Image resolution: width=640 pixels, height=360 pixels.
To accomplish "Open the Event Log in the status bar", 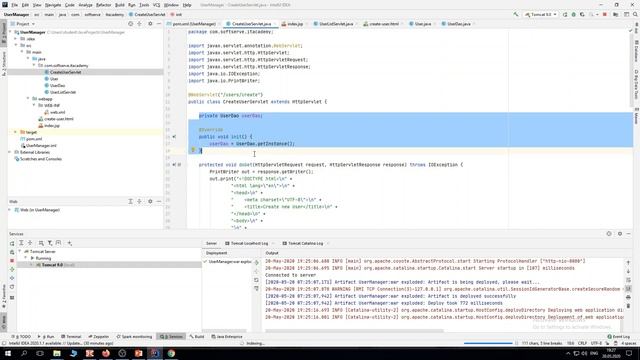I will tap(619, 337).
